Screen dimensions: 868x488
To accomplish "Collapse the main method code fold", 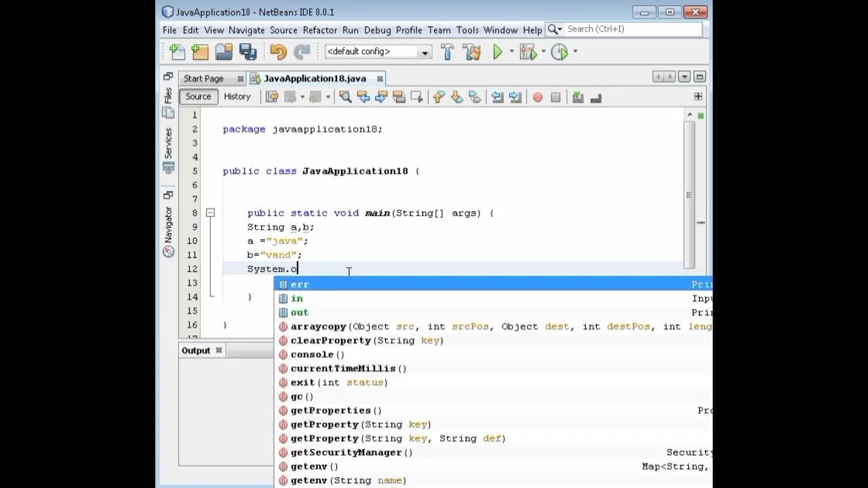I will tap(210, 213).
